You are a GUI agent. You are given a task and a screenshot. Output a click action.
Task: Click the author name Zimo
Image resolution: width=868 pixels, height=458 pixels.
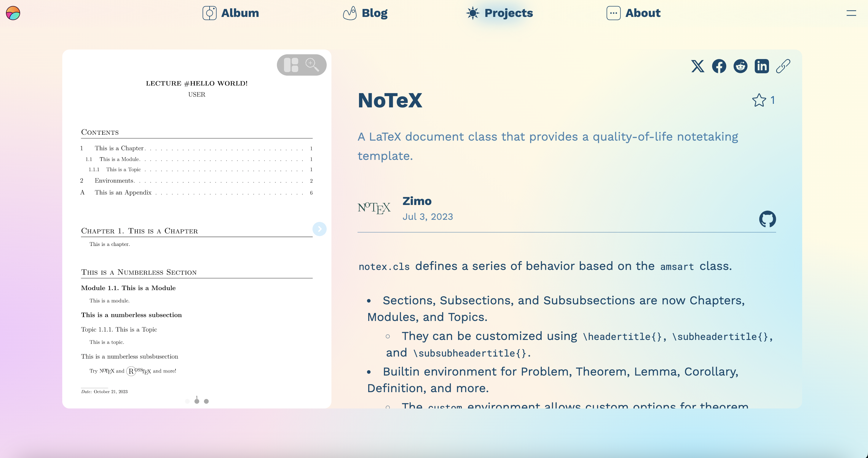click(x=417, y=201)
